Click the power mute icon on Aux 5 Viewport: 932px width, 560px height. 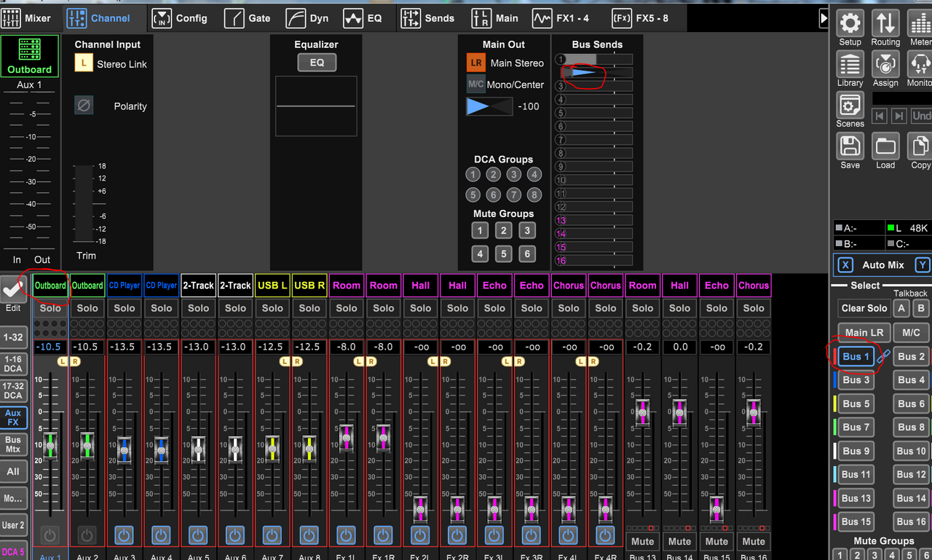click(198, 535)
